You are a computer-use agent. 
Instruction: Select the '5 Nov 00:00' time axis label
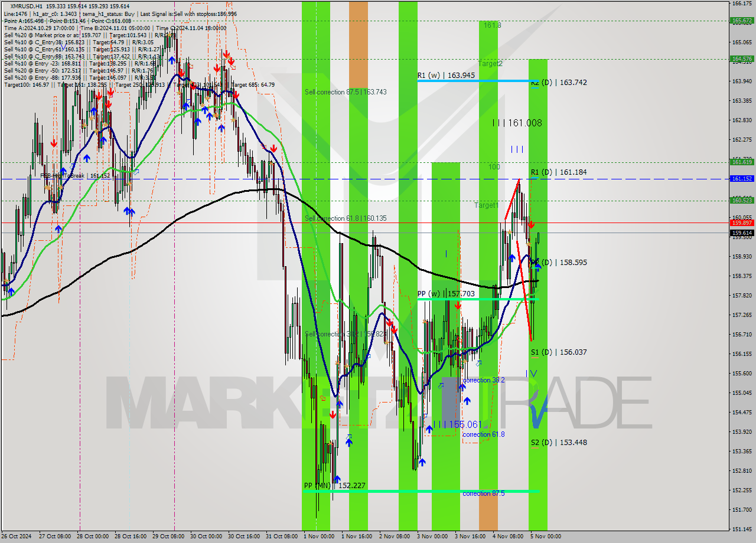click(545, 537)
